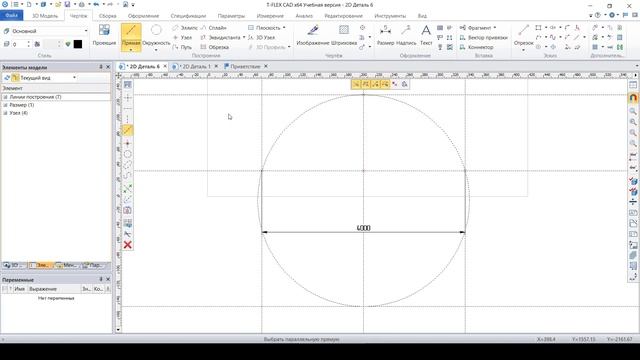Viewport: 640px width, 360px height.
Task: Click the Имя column header in variables panel
Action: (x=20, y=289)
